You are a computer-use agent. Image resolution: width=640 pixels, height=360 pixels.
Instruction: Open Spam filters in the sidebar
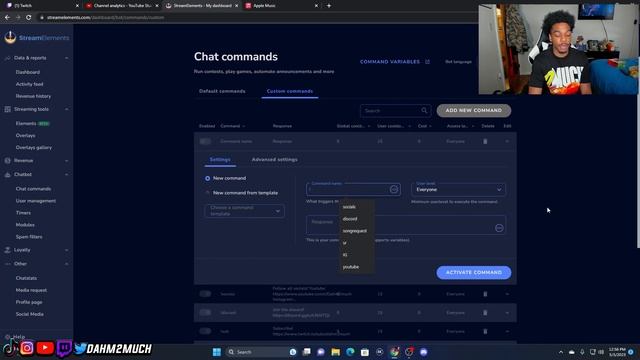coord(29,237)
